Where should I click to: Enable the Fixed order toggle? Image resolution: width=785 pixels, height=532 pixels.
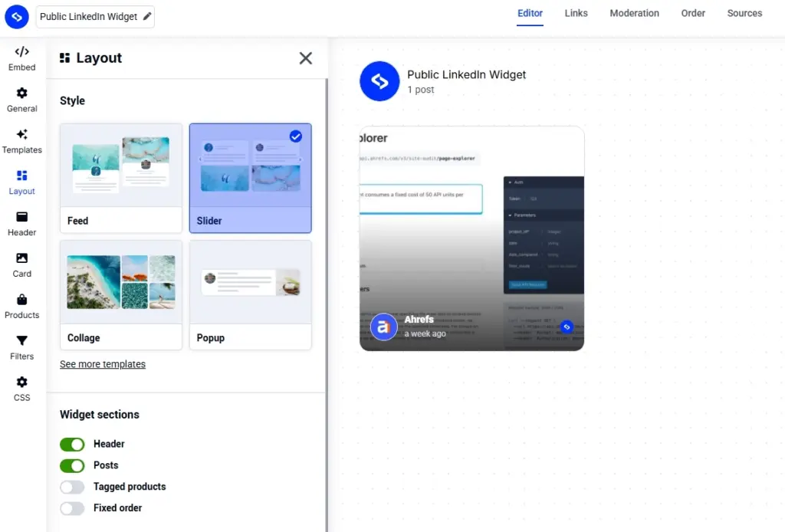click(x=72, y=508)
